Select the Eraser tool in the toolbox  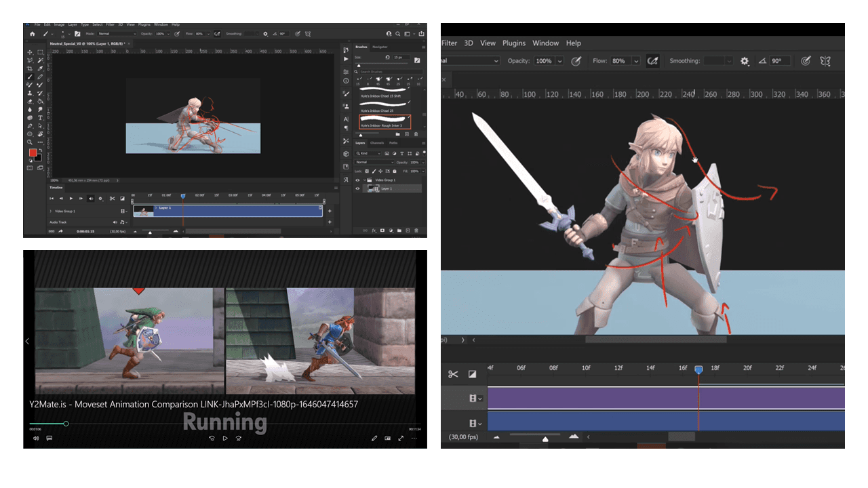tap(30, 101)
